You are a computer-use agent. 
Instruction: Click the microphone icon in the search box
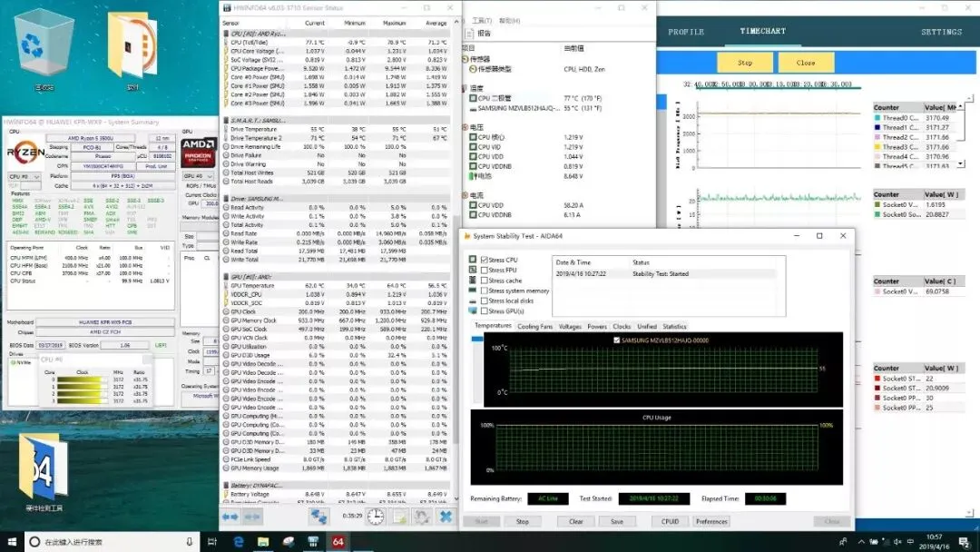tap(190, 541)
